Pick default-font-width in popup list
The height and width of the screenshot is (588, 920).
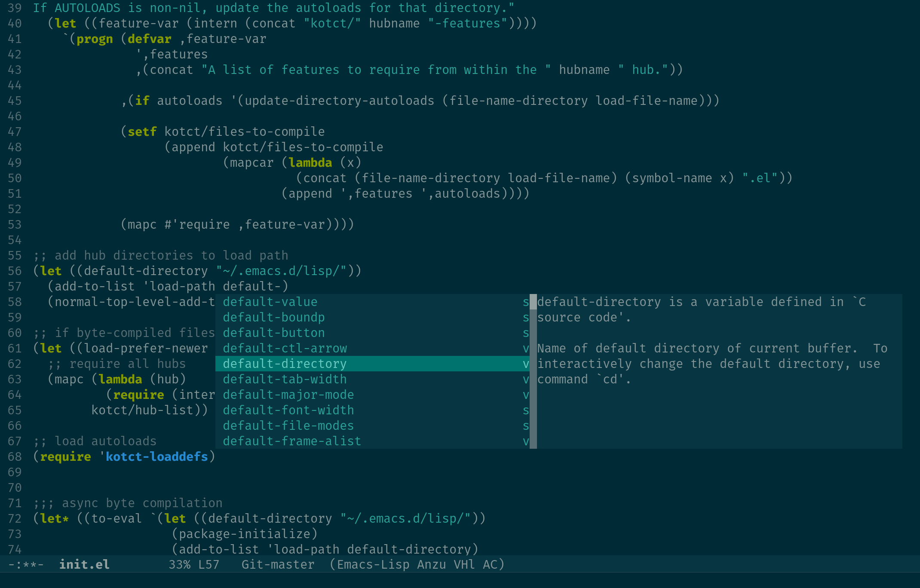click(x=288, y=410)
